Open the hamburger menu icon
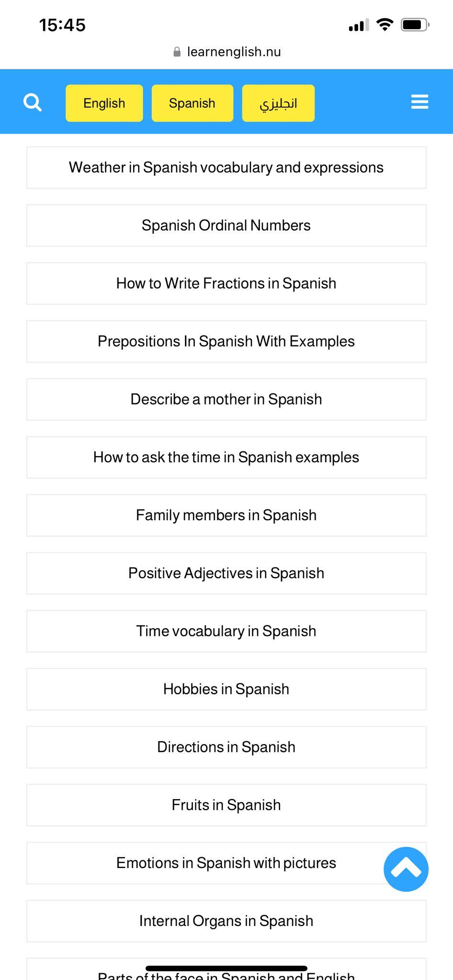 click(419, 102)
